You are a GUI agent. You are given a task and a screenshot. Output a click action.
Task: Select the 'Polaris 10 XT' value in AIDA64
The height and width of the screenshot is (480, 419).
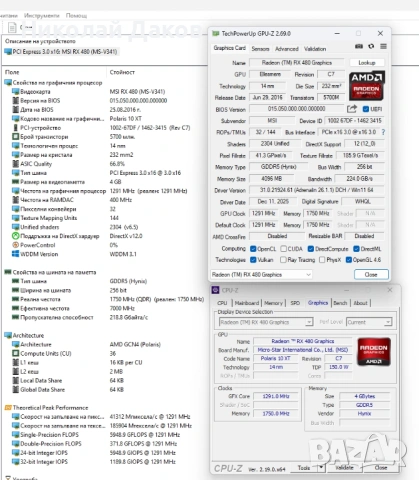point(126,119)
